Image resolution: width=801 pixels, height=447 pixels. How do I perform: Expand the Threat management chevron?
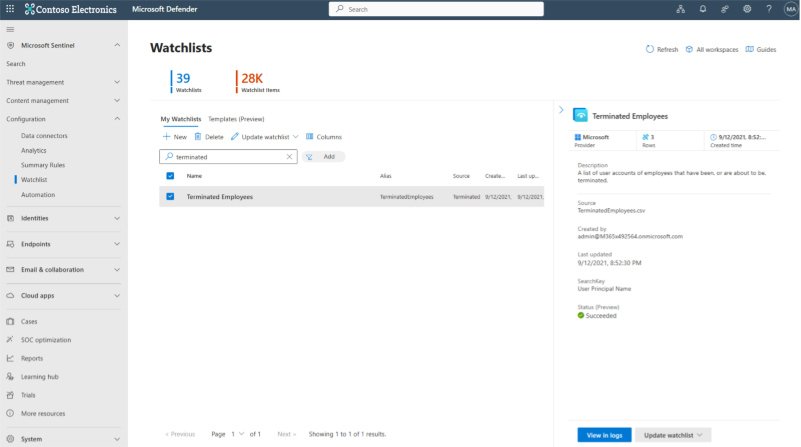pos(117,82)
